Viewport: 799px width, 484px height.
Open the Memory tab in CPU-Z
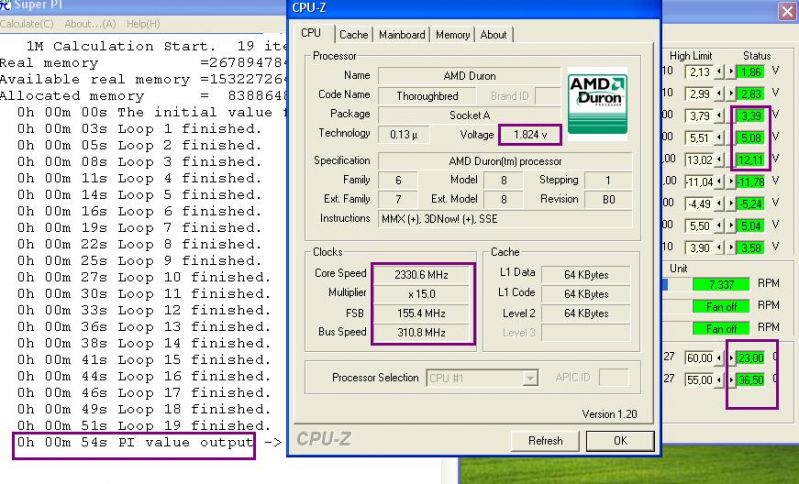[452, 35]
